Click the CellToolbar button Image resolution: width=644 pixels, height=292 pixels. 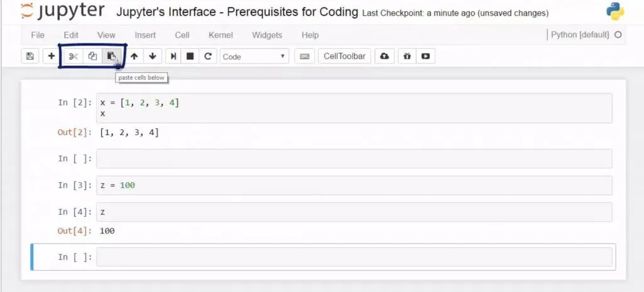coord(344,57)
